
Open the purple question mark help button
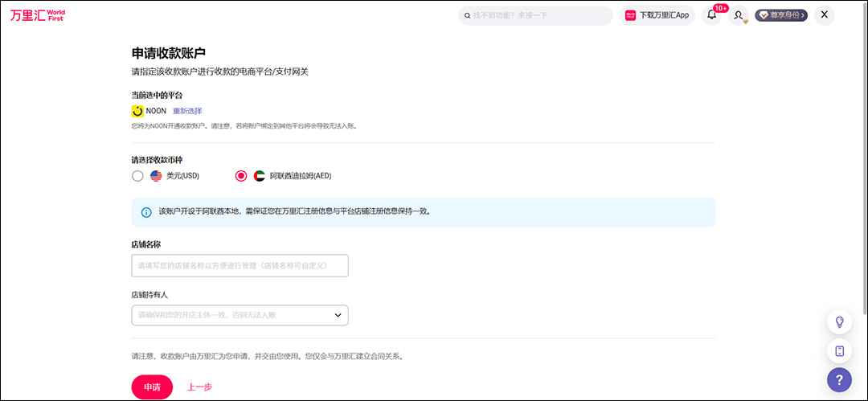[839, 380]
